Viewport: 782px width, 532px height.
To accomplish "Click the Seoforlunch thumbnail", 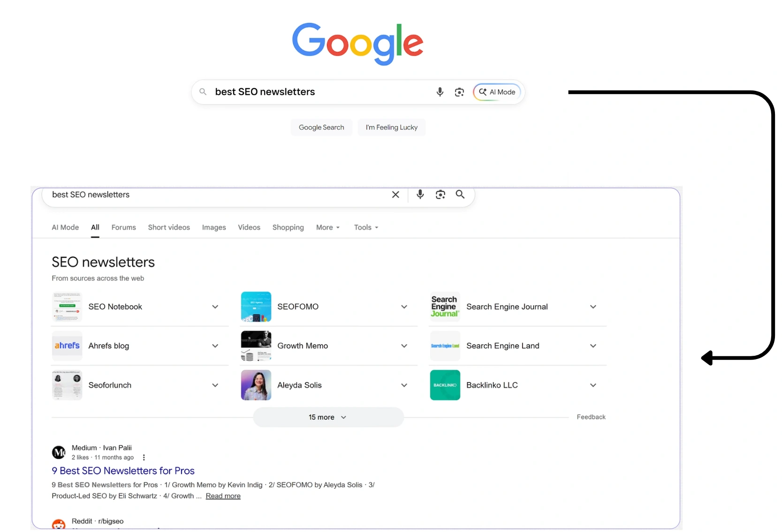I will coord(67,385).
